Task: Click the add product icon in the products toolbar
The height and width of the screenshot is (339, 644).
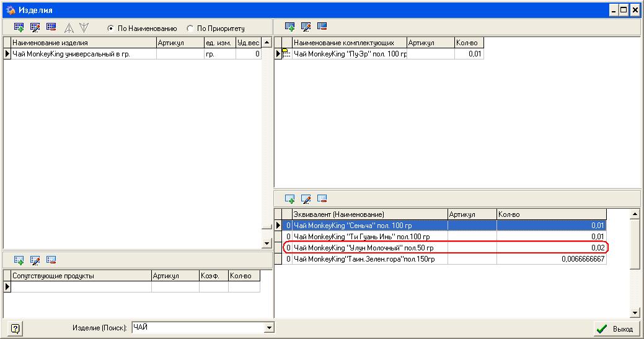Action: click(x=19, y=28)
